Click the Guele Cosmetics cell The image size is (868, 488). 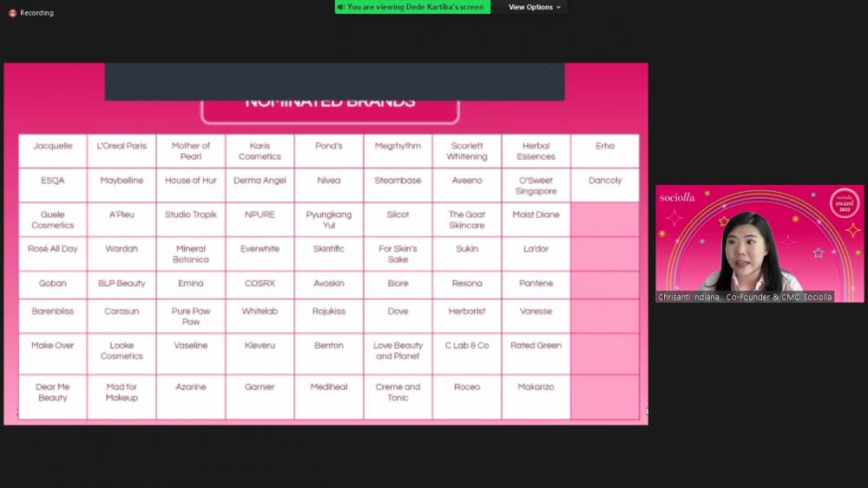click(53, 220)
